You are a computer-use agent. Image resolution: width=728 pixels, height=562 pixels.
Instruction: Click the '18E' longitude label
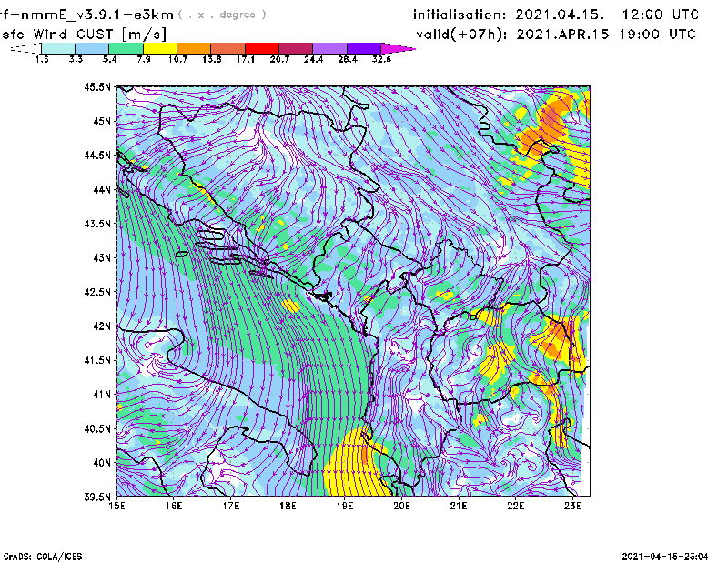(288, 506)
